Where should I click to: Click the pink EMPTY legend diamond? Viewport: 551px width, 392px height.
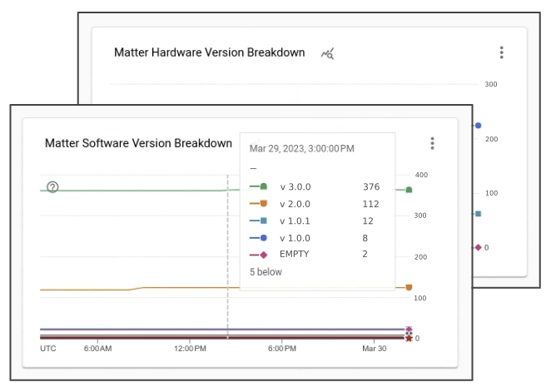click(263, 254)
